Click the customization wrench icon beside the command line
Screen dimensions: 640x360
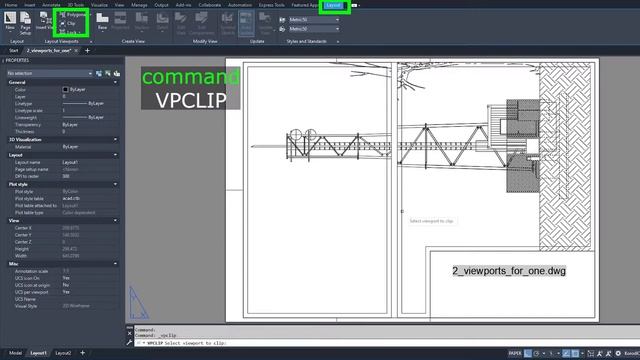(x=129, y=342)
